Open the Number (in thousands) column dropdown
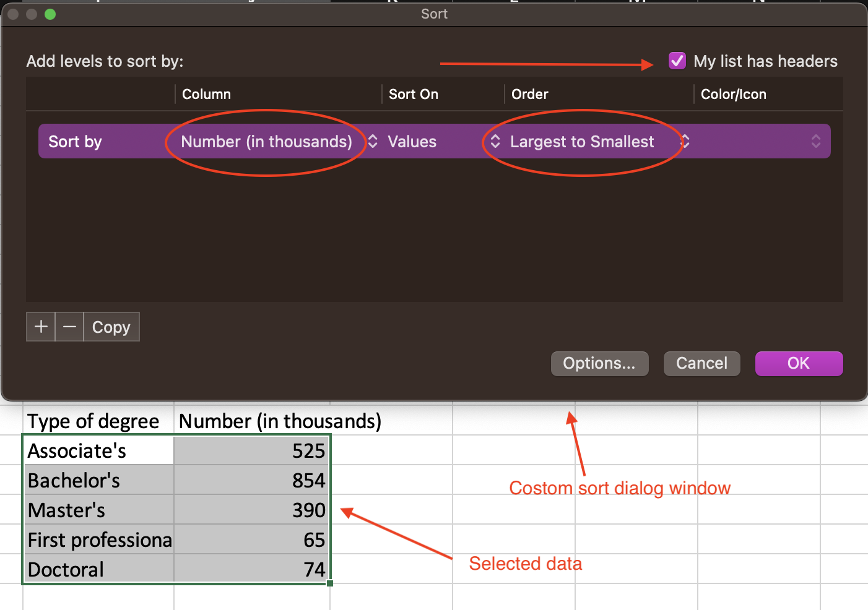This screenshot has width=868, height=610. click(x=272, y=142)
